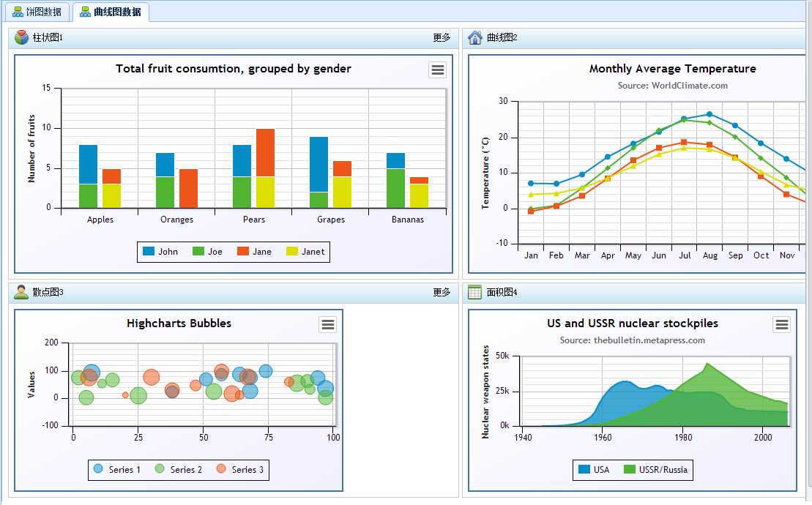Open the bar chart hamburger export menu

tap(438, 70)
